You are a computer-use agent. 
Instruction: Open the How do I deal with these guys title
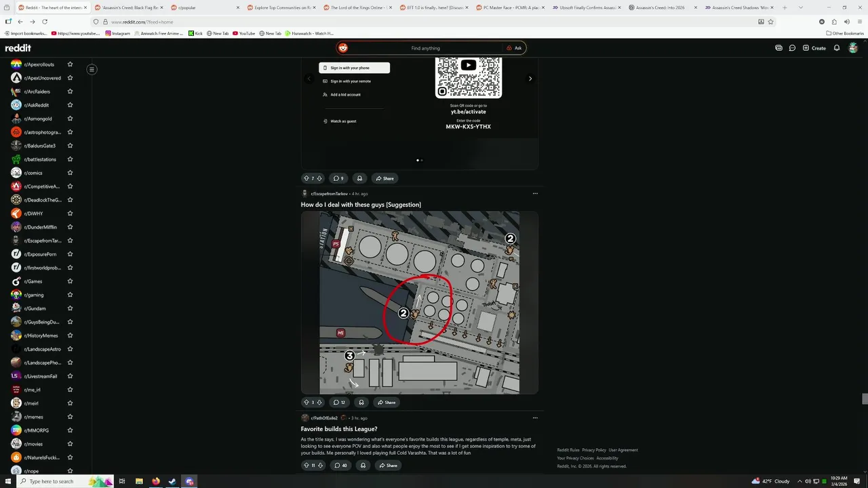pyautogui.click(x=361, y=205)
